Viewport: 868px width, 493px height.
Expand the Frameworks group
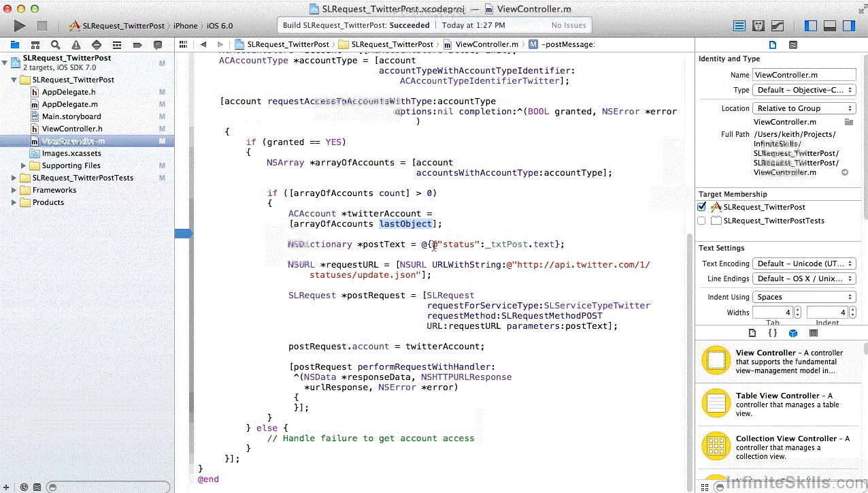pyautogui.click(x=14, y=190)
